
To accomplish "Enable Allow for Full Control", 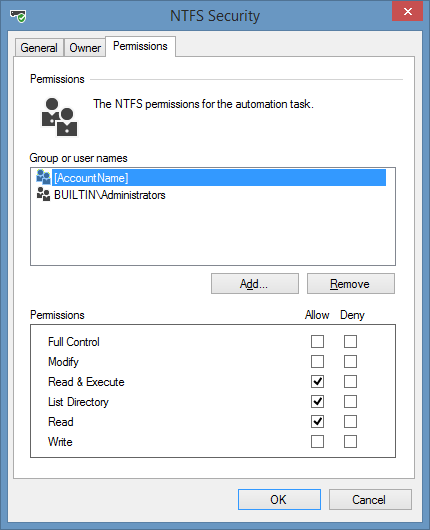I will pos(317,341).
